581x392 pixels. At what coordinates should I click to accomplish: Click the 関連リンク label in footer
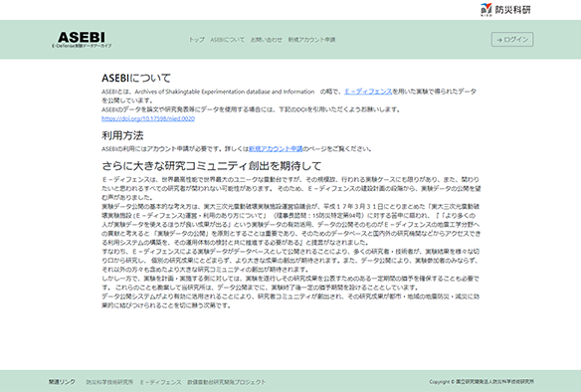click(62, 382)
